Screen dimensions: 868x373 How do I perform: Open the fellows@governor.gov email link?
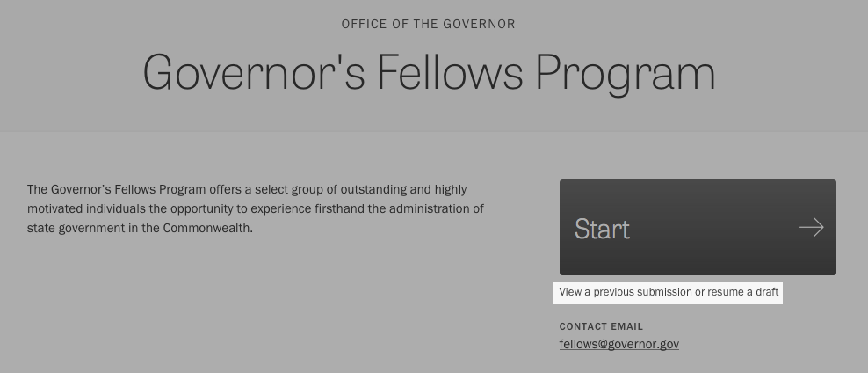618,344
